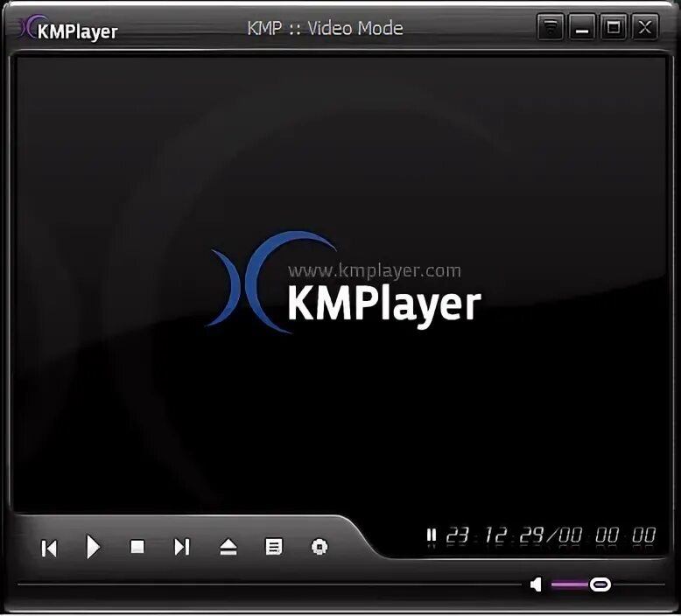Viewport: 681px width, 616px height.
Task: Click the volume slider handle
Action: click(600, 584)
